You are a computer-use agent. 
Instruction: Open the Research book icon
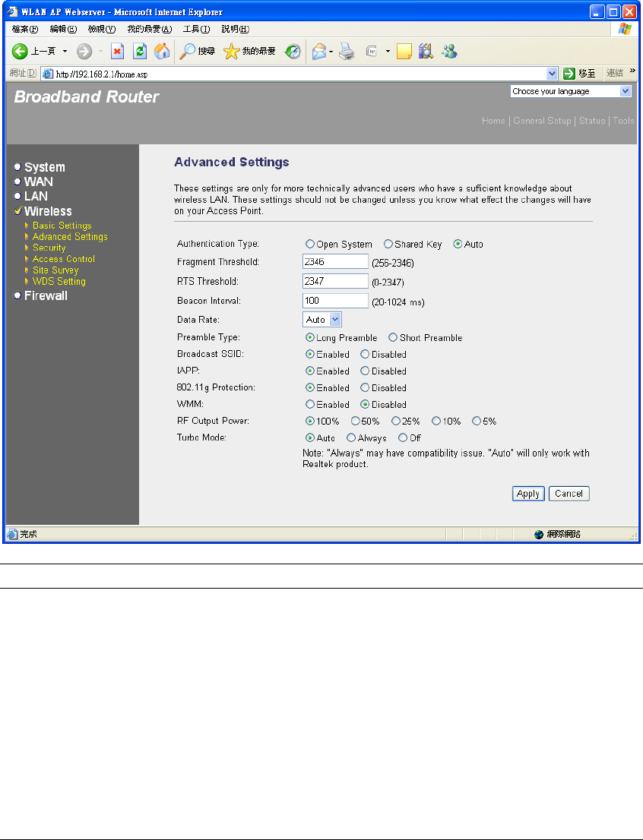point(426,52)
